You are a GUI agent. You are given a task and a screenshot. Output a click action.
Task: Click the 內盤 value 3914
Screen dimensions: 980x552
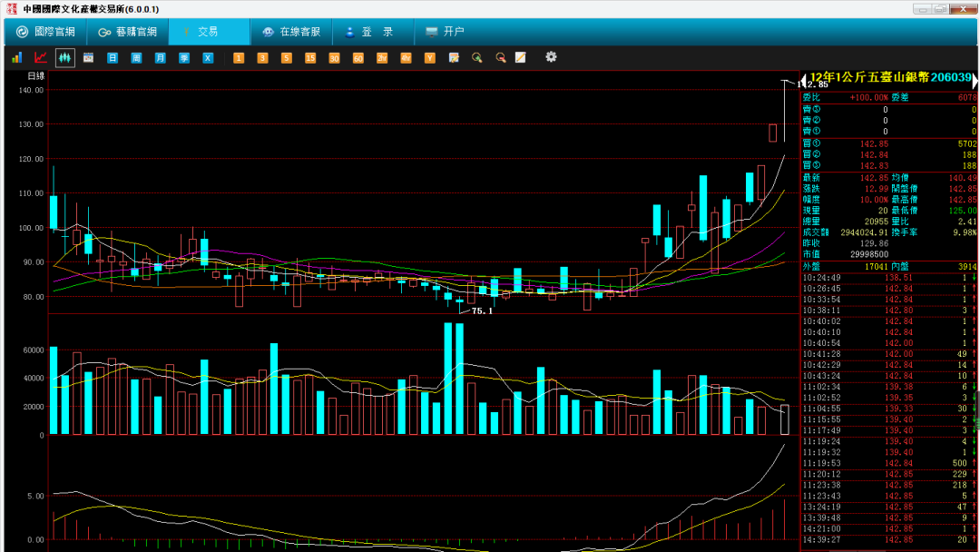967,267
